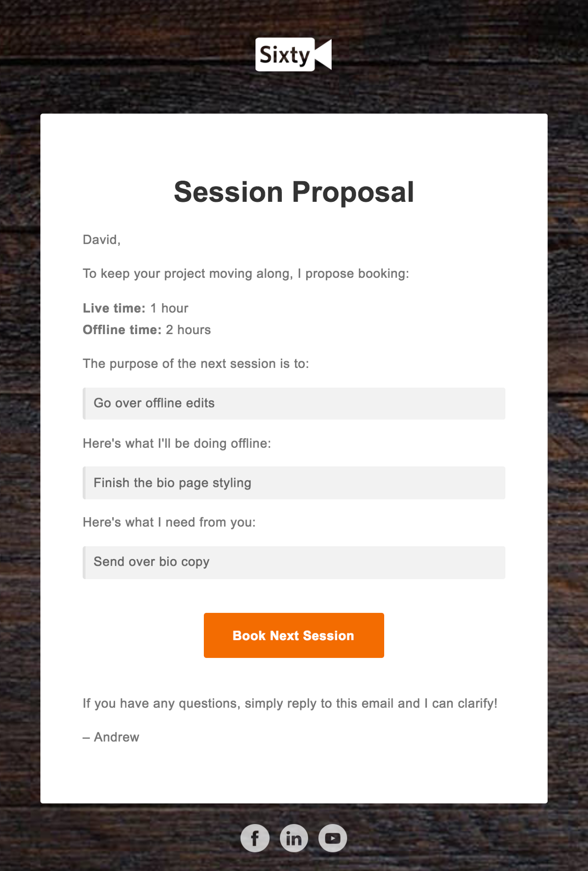The width and height of the screenshot is (588, 871).
Task: Click the 'David,' greeting text
Action: coord(101,240)
